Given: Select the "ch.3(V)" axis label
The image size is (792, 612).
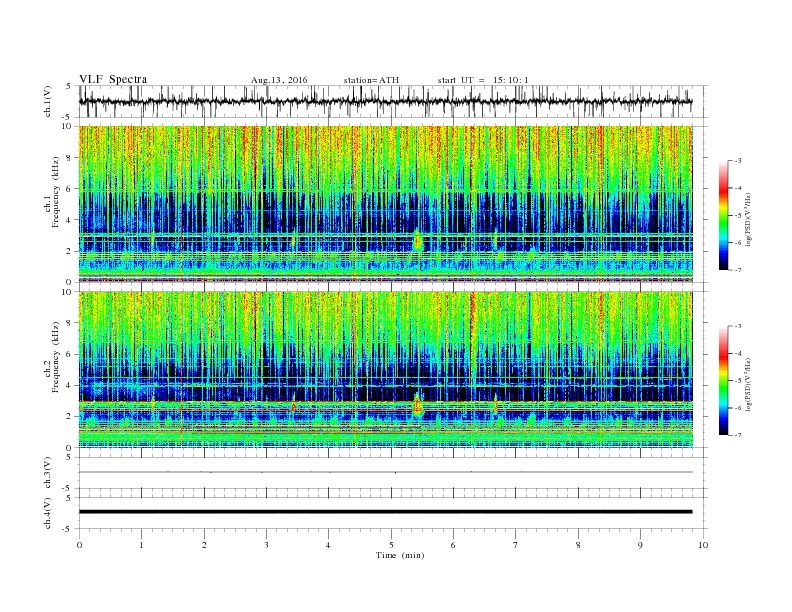Looking at the screenshot, I should [x=48, y=473].
